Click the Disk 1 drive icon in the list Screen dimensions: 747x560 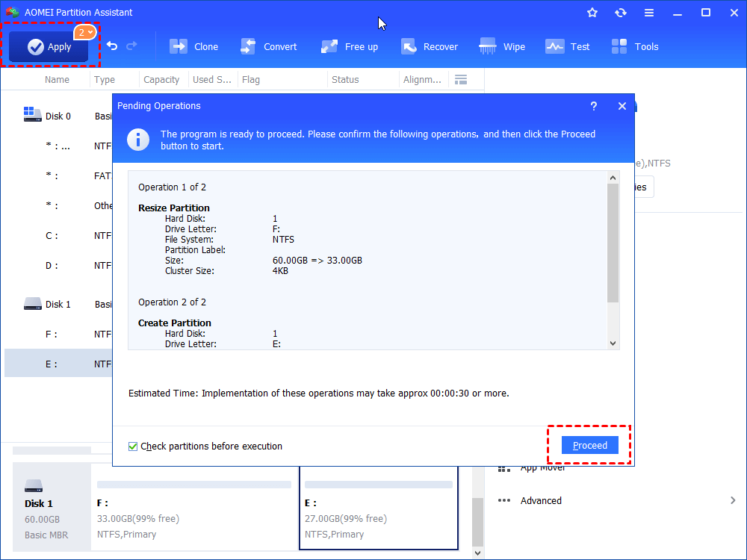click(x=32, y=304)
